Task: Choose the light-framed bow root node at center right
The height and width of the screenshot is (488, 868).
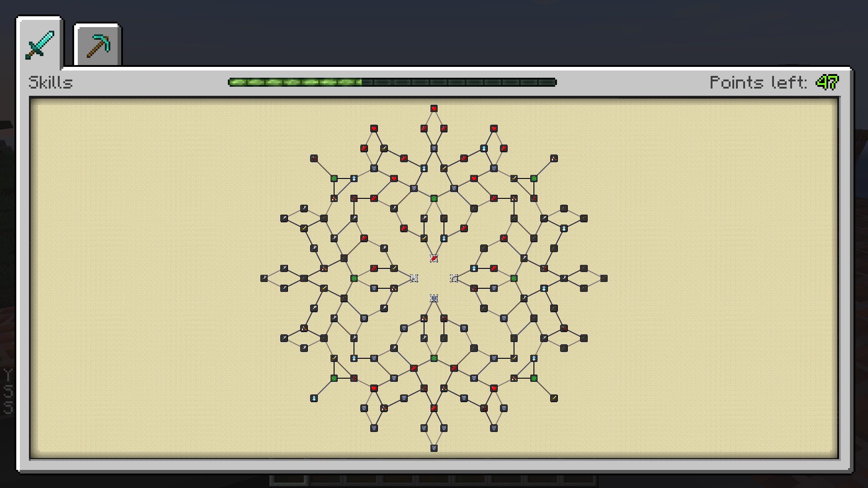Action: [x=454, y=278]
